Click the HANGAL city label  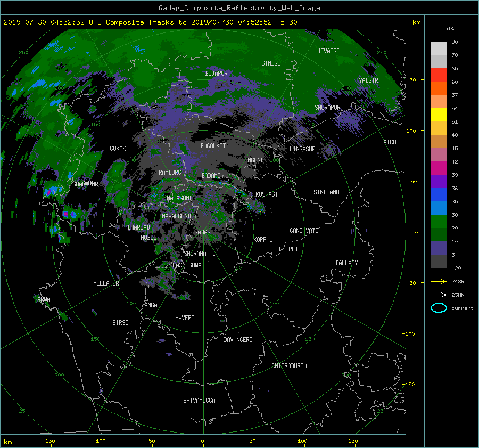(150, 305)
